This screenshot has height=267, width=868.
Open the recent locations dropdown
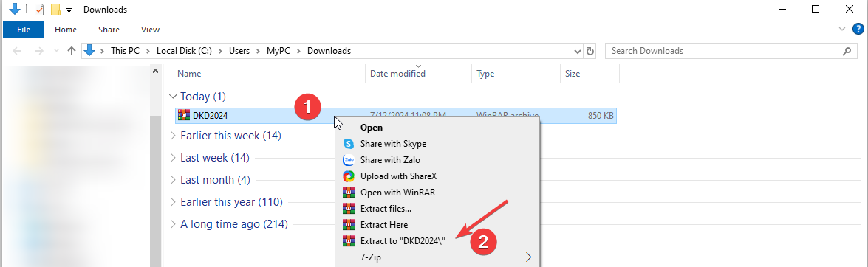click(x=56, y=51)
